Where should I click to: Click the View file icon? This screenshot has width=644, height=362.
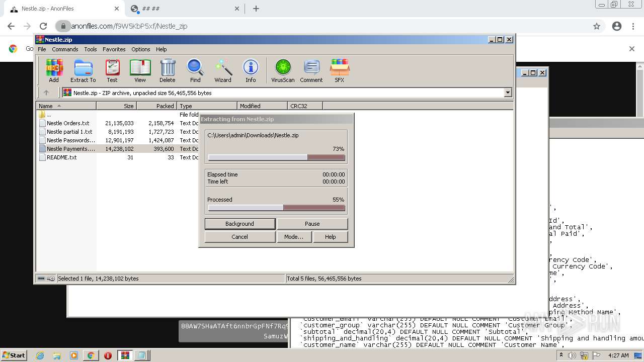(x=140, y=70)
